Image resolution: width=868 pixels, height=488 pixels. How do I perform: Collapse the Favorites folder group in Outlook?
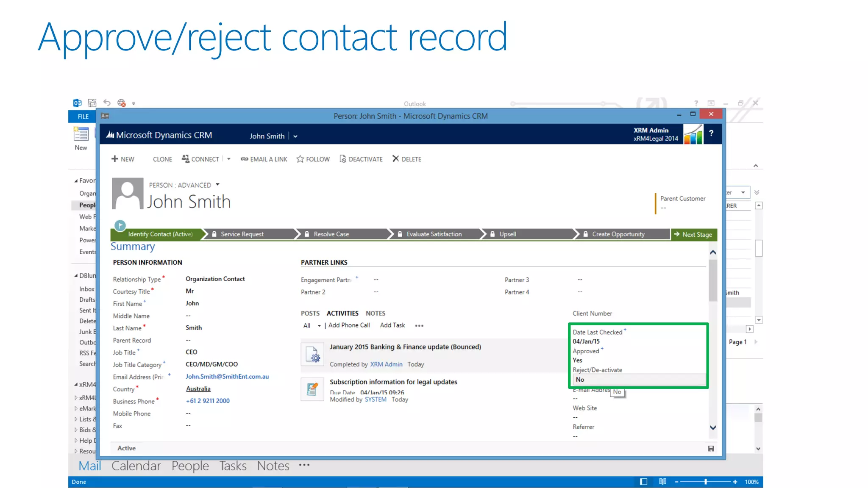76,181
